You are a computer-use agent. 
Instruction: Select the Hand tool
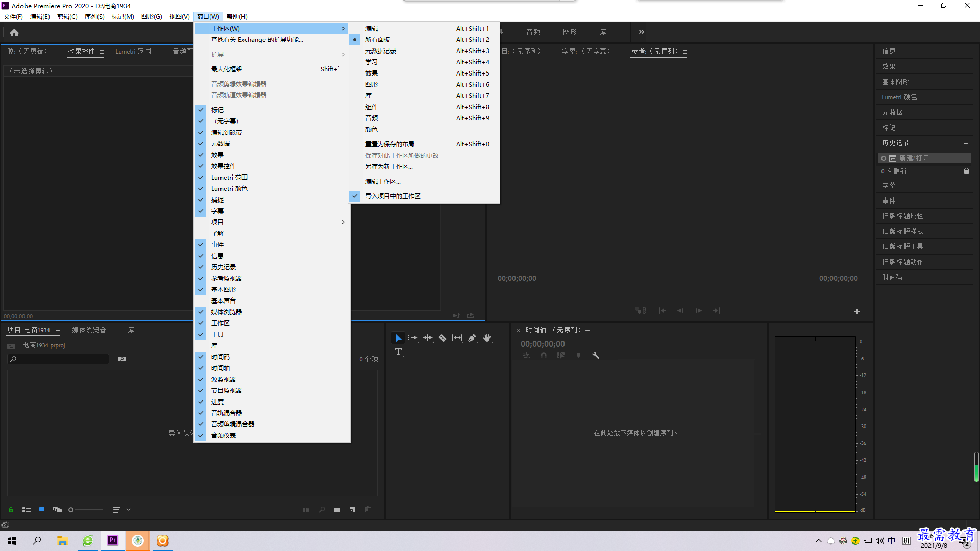[487, 338]
